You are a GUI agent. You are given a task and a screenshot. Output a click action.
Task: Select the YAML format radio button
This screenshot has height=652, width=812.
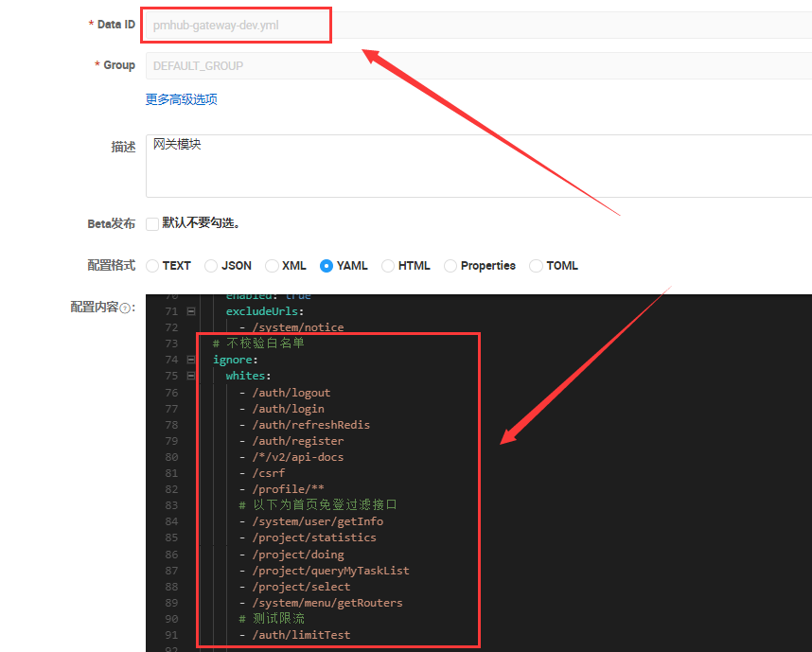coord(327,266)
